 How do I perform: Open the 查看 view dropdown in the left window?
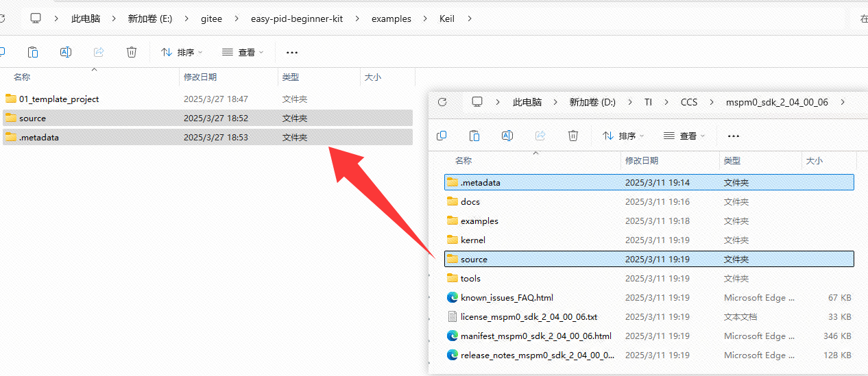(x=243, y=52)
